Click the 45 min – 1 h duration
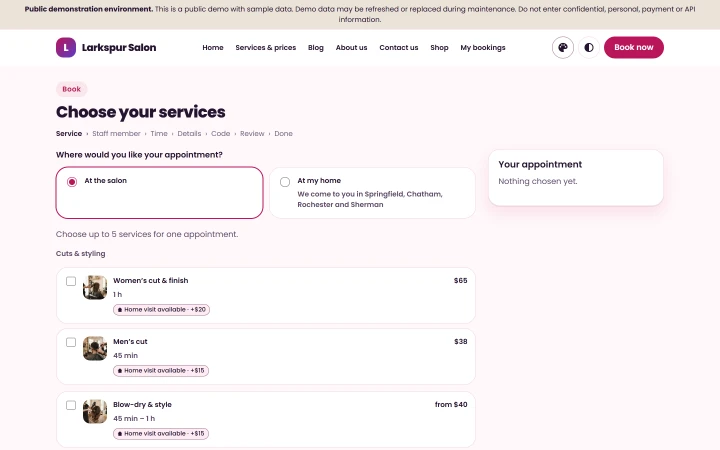Viewport: 720px width, 450px height. pyautogui.click(x=134, y=418)
